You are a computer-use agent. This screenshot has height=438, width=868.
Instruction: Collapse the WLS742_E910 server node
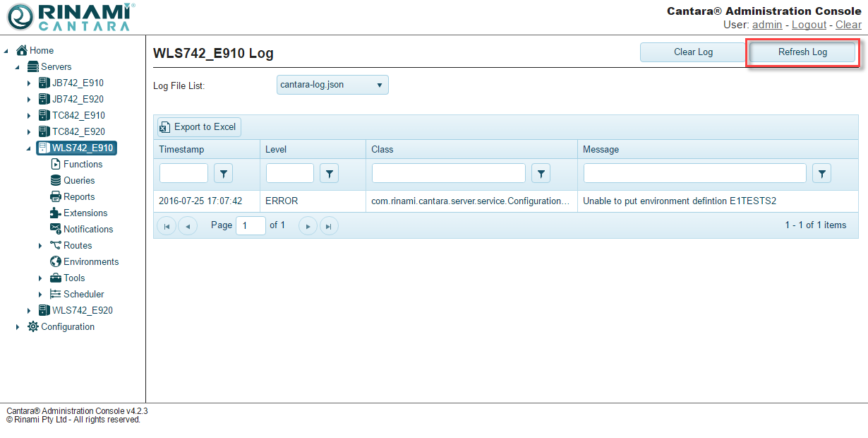29,148
